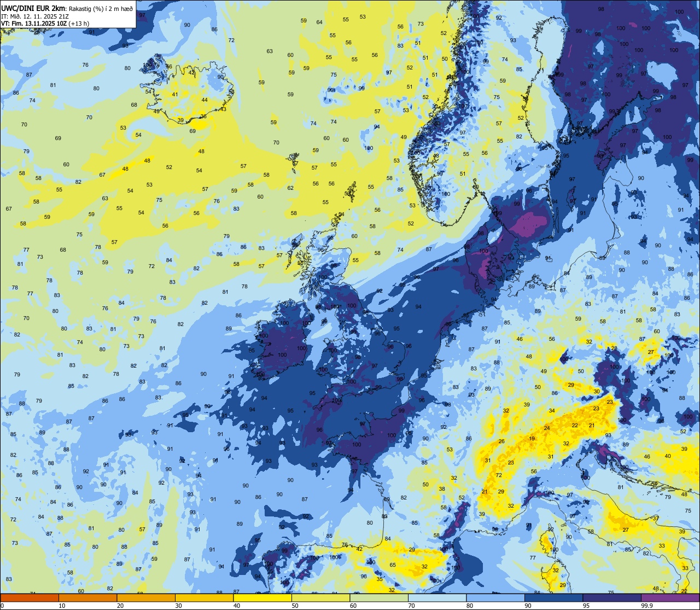Click the humidity value "19" over the Alps
Image resolution: width=700 pixels, height=610 pixels.
pyautogui.click(x=532, y=439)
